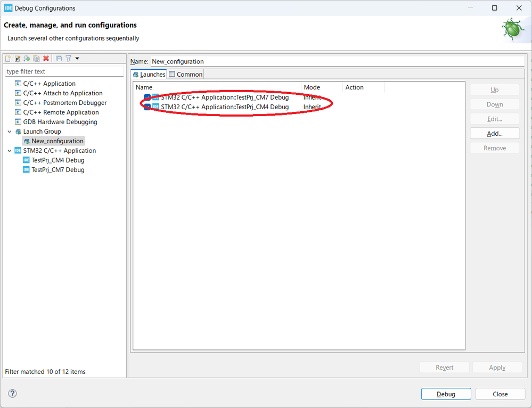532x408 pixels.
Task: Click the Up button
Action: click(x=495, y=89)
